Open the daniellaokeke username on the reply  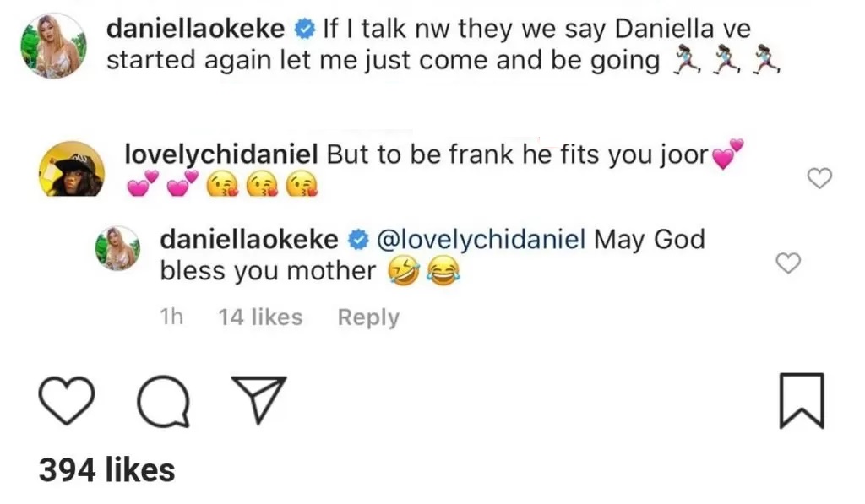tap(248, 240)
